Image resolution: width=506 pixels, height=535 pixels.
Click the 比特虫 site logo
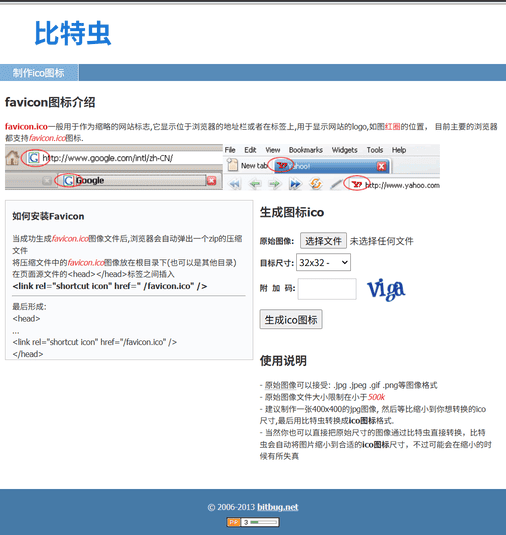[73, 33]
